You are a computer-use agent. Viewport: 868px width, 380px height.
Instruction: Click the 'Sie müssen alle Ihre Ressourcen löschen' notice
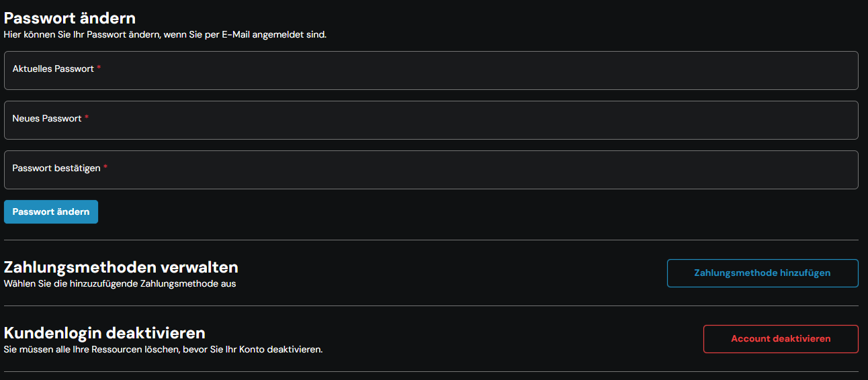coord(163,349)
